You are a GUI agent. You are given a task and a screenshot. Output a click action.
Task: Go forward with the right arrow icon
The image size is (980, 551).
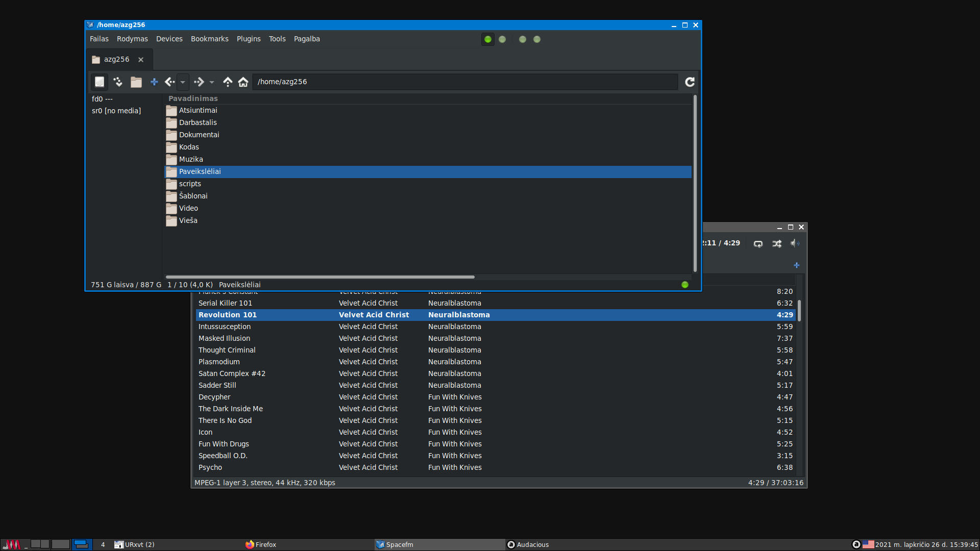click(x=199, y=82)
